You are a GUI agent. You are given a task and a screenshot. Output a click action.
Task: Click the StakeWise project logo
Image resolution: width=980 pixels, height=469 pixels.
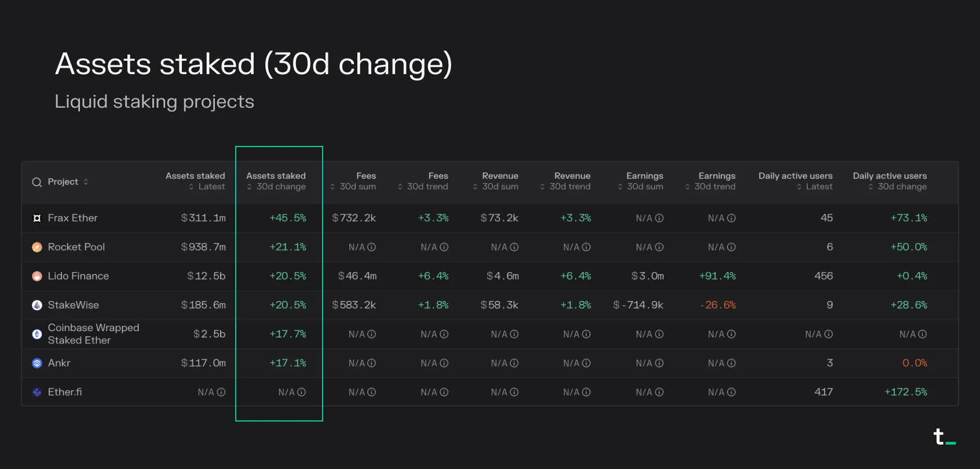tap(37, 305)
